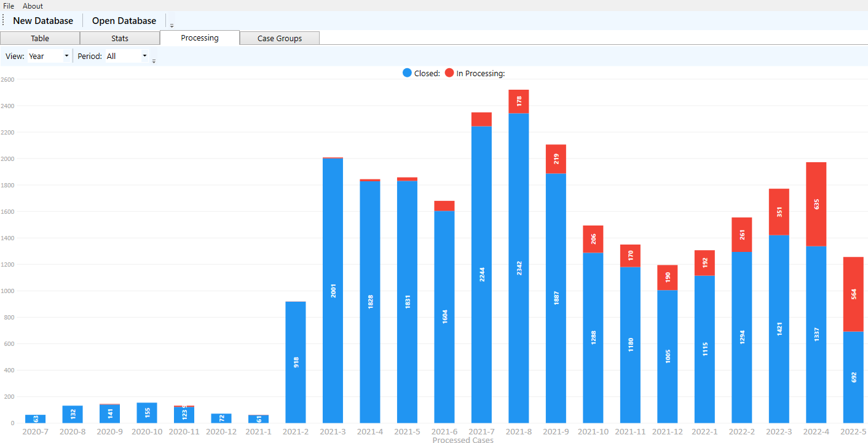Switch to the Table tab
Viewport: 868px width, 443px height.
[40, 38]
